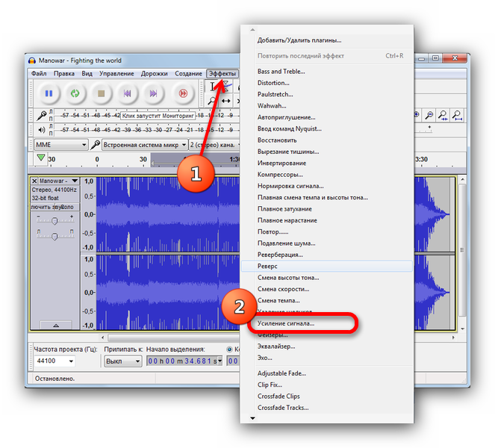Open the 2 (стерео) channels dropdown
Screen dimensions: 495x448
(x=215, y=145)
